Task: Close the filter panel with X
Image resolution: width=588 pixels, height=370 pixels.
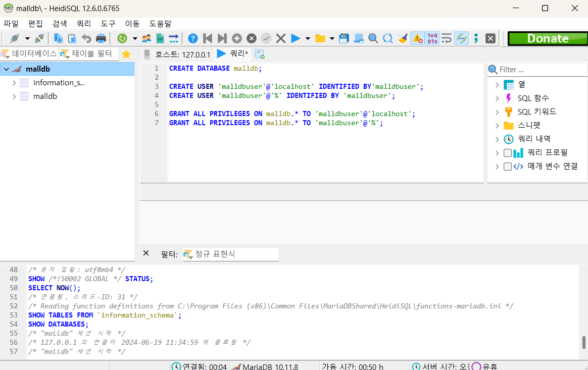Action: click(146, 253)
